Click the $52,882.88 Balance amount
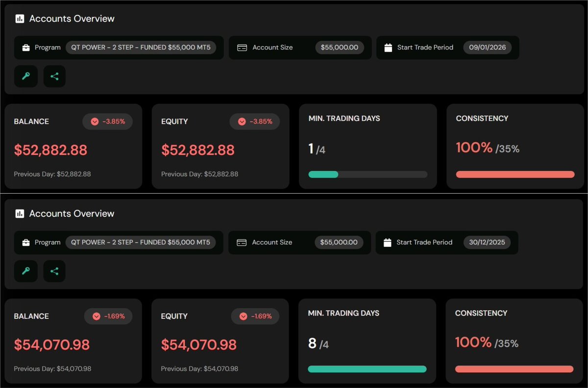The height and width of the screenshot is (388, 588). tap(50, 150)
